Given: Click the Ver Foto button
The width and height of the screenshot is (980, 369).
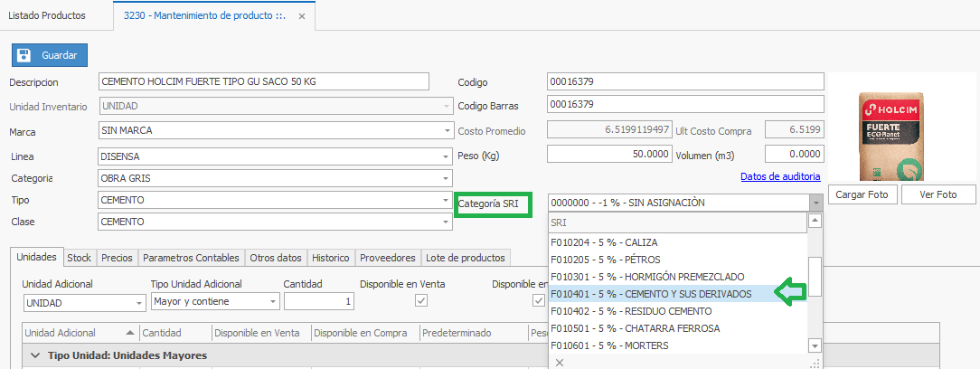Looking at the screenshot, I should pos(938,194).
